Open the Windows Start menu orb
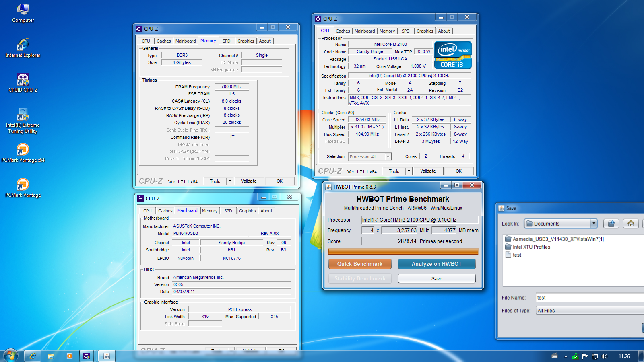The image size is (644, 362). 11,356
